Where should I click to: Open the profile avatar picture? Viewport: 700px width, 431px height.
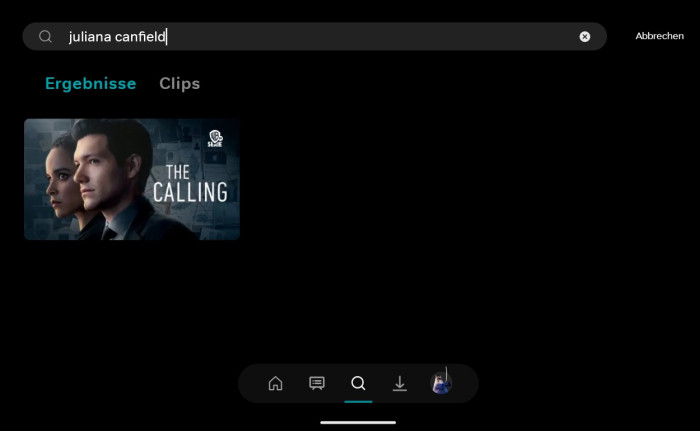[441, 383]
